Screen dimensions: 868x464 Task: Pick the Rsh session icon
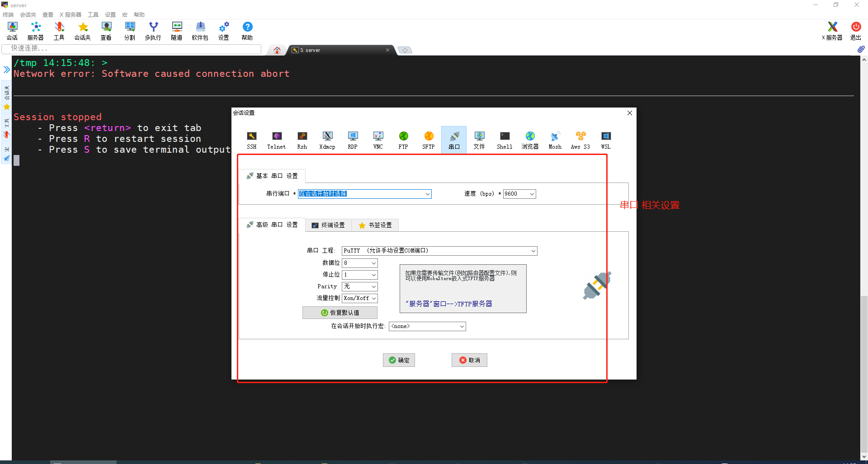pyautogui.click(x=302, y=140)
